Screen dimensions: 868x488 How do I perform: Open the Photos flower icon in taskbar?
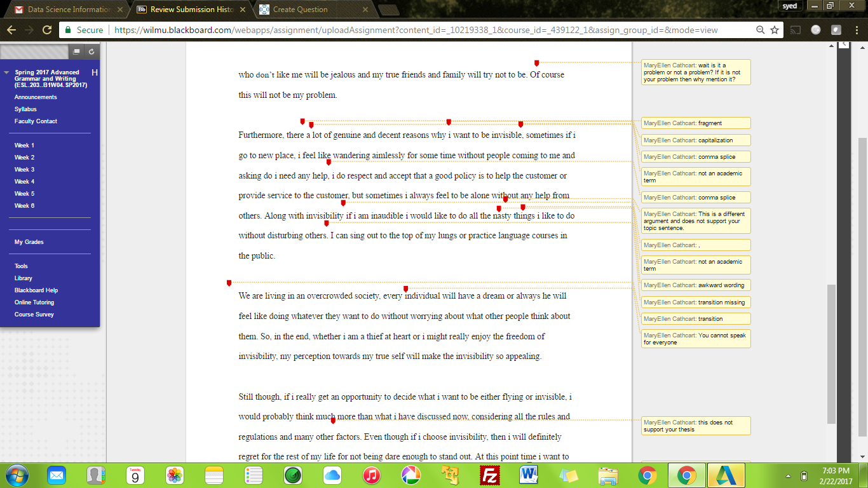click(174, 475)
